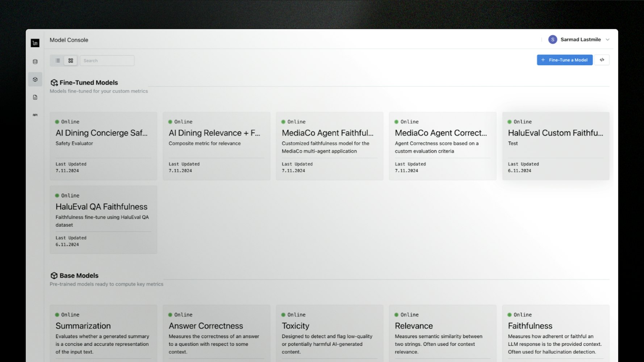Click 'Composite metric for relevance' description
The height and width of the screenshot is (362, 644).
point(205,143)
